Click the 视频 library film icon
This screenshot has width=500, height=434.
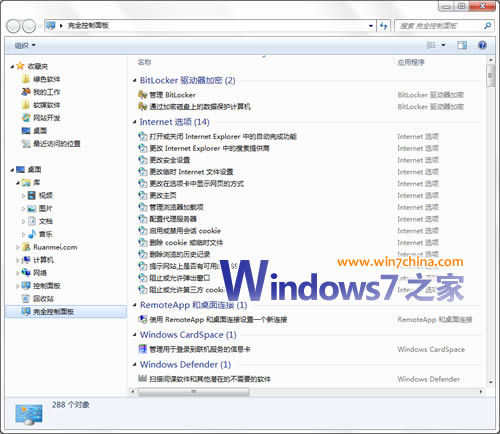pyautogui.click(x=32, y=195)
